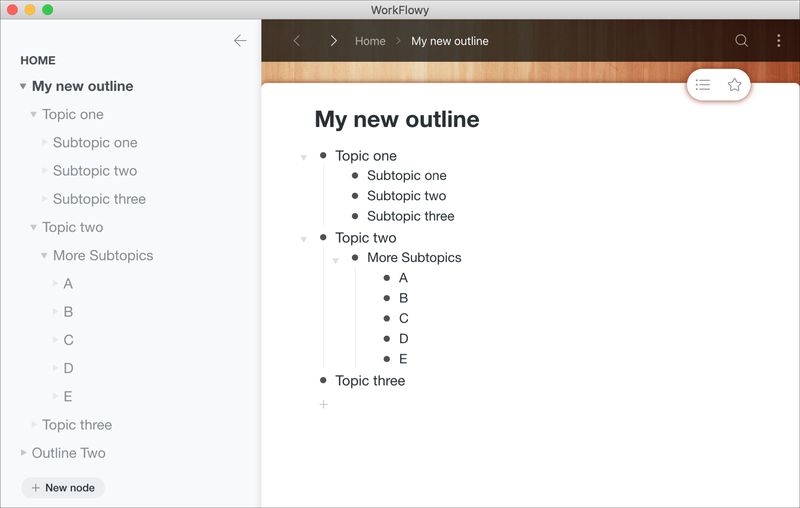Star this outline with the star icon

click(734, 85)
